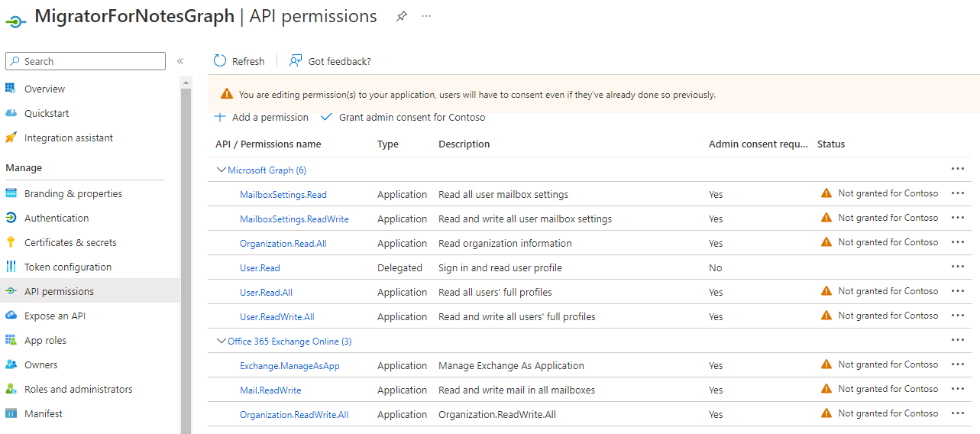Click the Quickstart cloud icon in the sidebar
The image size is (980, 434).
coord(11,113)
